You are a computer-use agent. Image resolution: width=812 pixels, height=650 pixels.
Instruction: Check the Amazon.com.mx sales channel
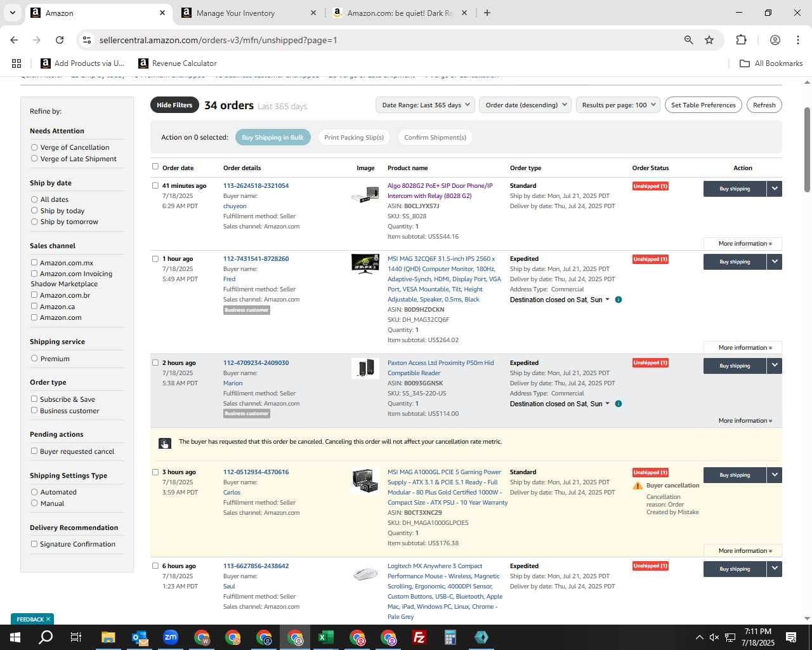coord(34,262)
